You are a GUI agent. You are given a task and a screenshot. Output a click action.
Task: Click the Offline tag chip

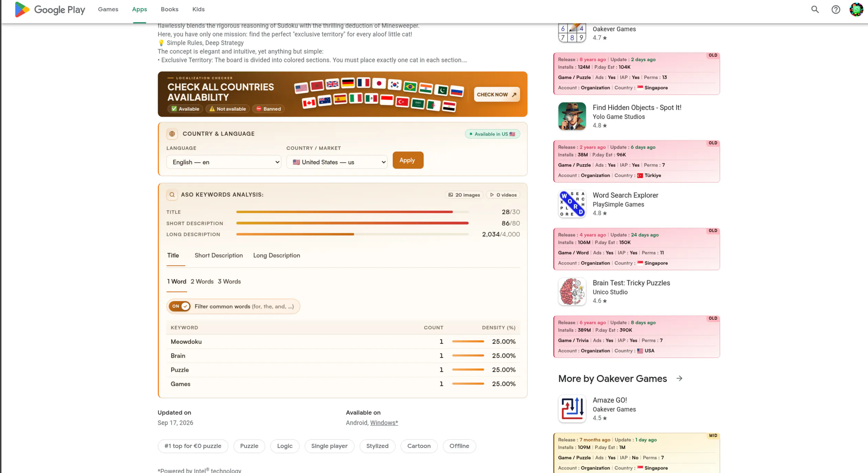click(x=459, y=446)
